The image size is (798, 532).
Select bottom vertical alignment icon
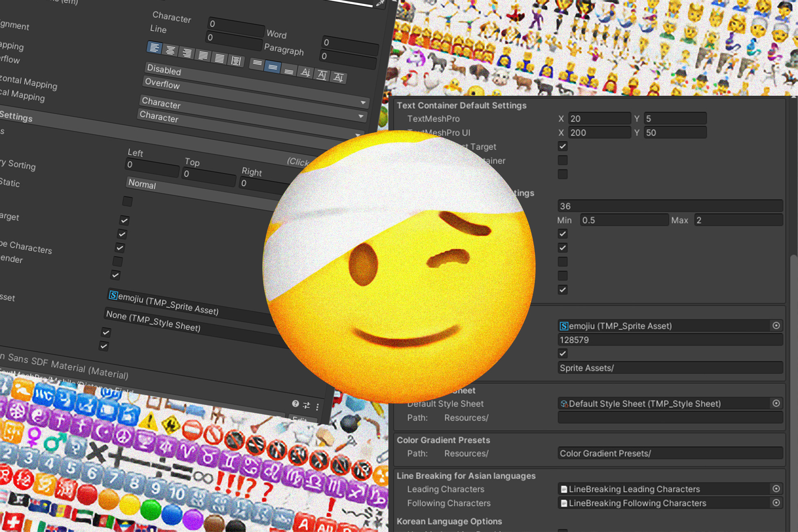click(x=289, y=70)
